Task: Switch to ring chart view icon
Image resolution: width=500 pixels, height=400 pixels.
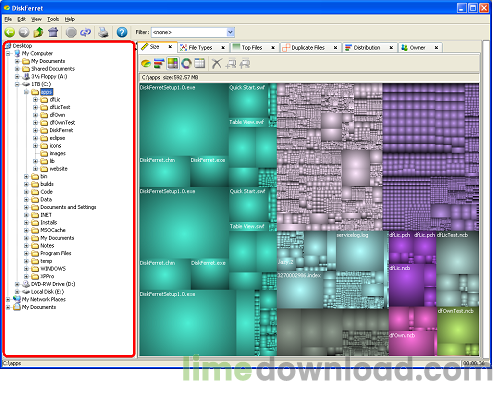Action: (x=186, y=63)
